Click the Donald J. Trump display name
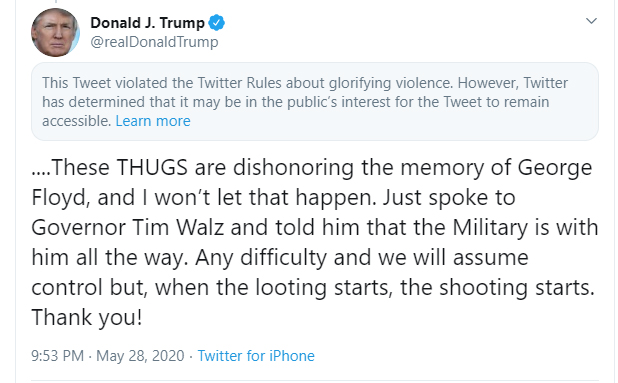The width and height of the screenshot is (618, 383). pyautogui.click(x=147, y=23)
